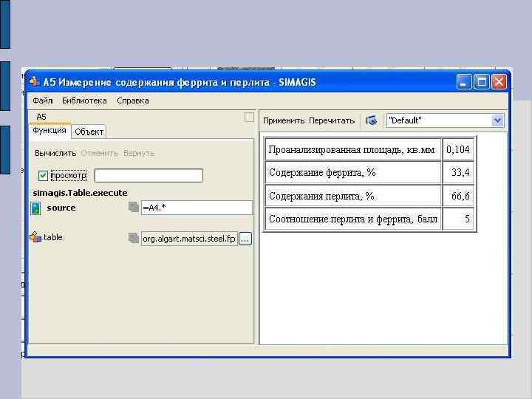Image resolution: width=532 pixels, height=399 pixels.
Task: Open the "Default" dropdown list
Action: tap(497, 120)
